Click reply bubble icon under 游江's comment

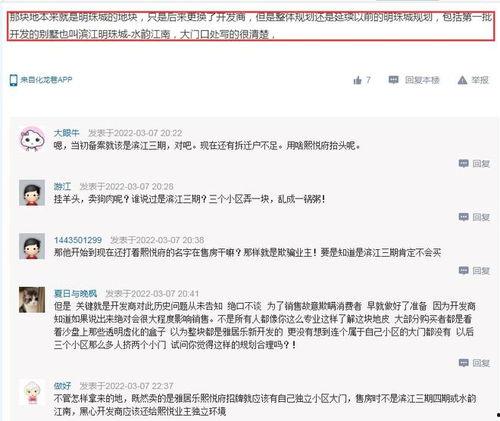coord(463,217)
